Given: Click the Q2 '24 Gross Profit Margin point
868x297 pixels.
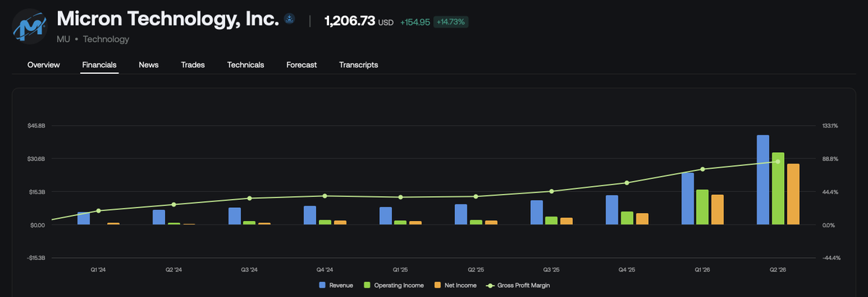Looking at the screenshot, I should tap(174, 205).
